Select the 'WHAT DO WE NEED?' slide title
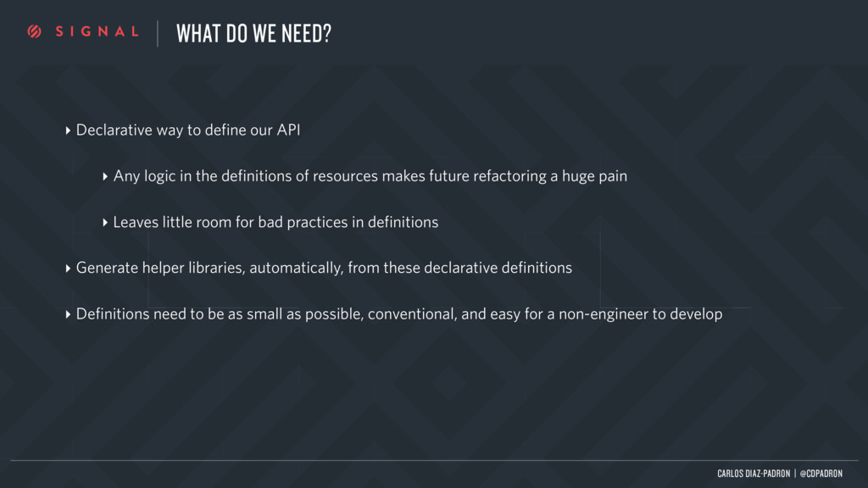Viewport: 868px width, 488px height. 253,34
